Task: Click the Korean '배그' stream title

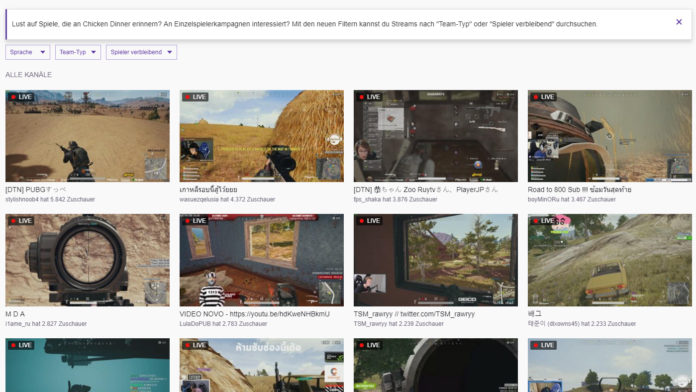Action: click(x=534, y=314)
